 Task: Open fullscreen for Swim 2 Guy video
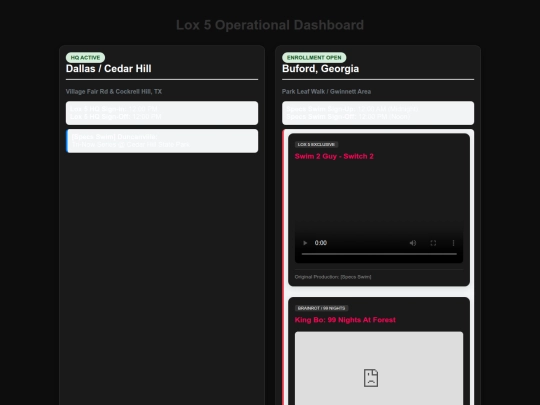click(433, 243)
